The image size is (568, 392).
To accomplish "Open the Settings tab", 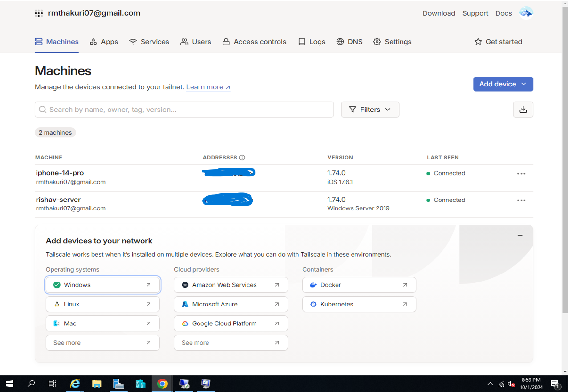I will tap(392, 42).
